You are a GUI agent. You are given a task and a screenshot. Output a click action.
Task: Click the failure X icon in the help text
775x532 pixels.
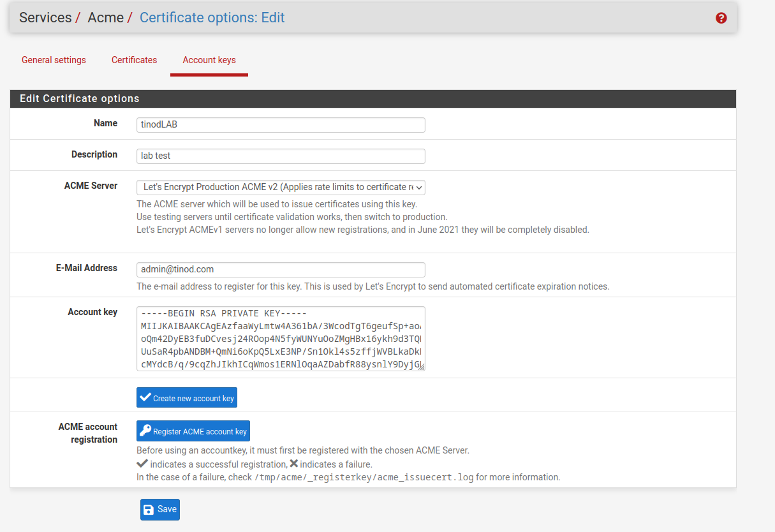click(x=293, y=464)
